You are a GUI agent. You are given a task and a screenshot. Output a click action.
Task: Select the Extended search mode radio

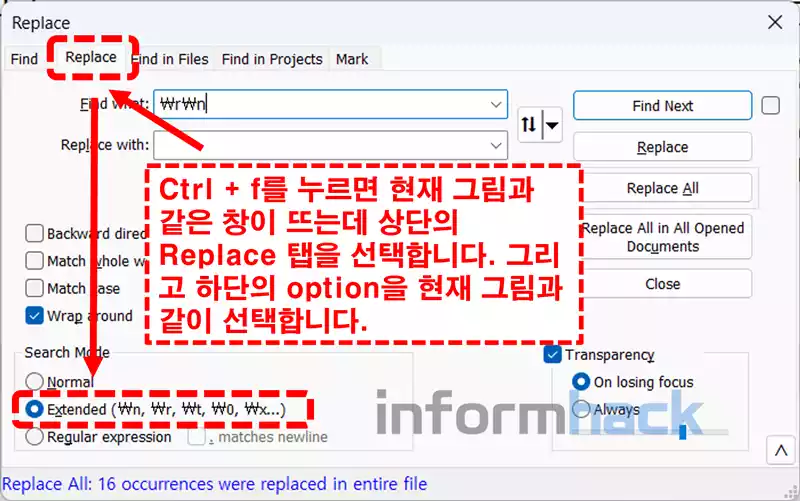[x=34, y=409]
